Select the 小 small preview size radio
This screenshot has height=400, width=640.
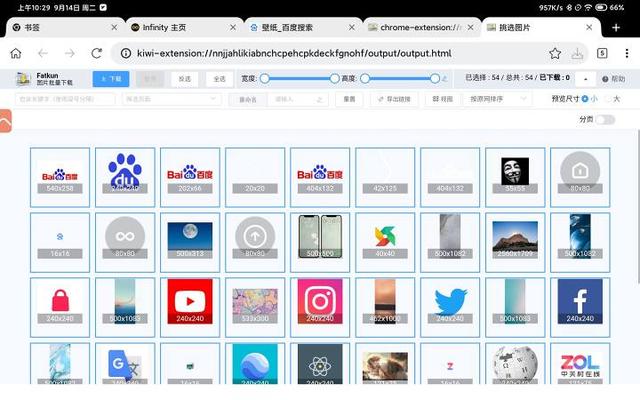click(585, 99)
